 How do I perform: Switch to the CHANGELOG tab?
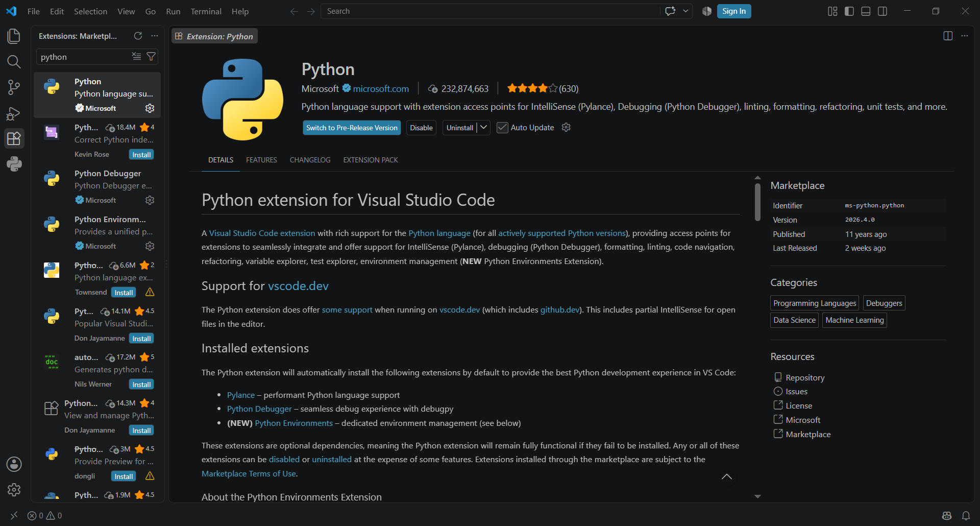pyautogui.click(x=310, y=160)
